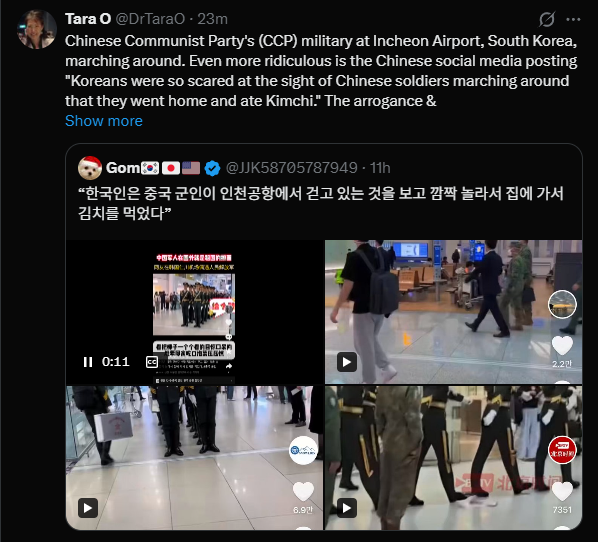This screenshot has height=542, width=598.
Task: Play the top-right airport walking video
Action: pyautogui.click(x=347, y=362)
